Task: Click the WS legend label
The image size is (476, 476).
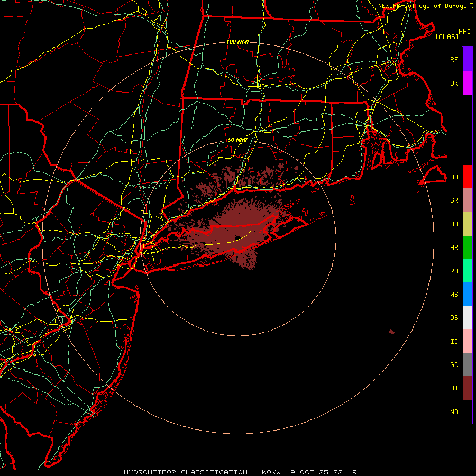Action: click(454, 294)
